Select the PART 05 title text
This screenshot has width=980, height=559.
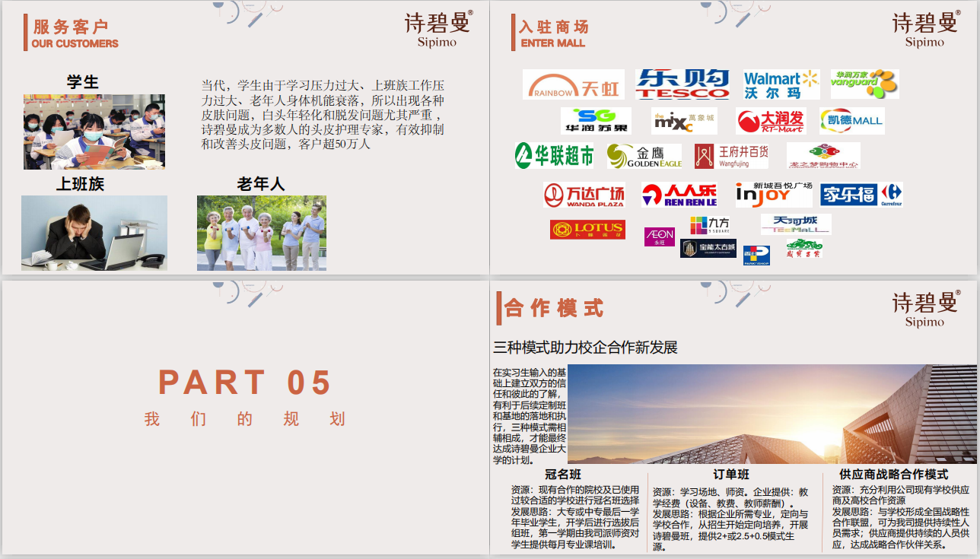click(245, 383)
